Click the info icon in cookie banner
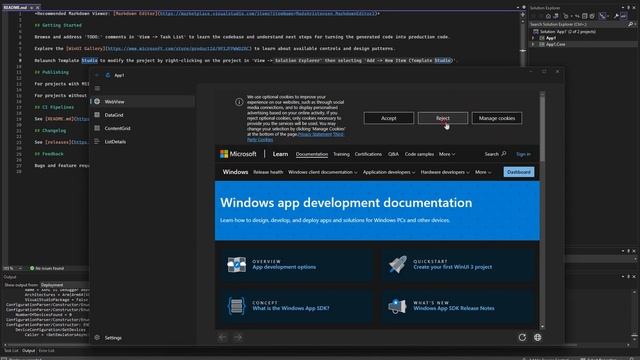 point(239,102)
